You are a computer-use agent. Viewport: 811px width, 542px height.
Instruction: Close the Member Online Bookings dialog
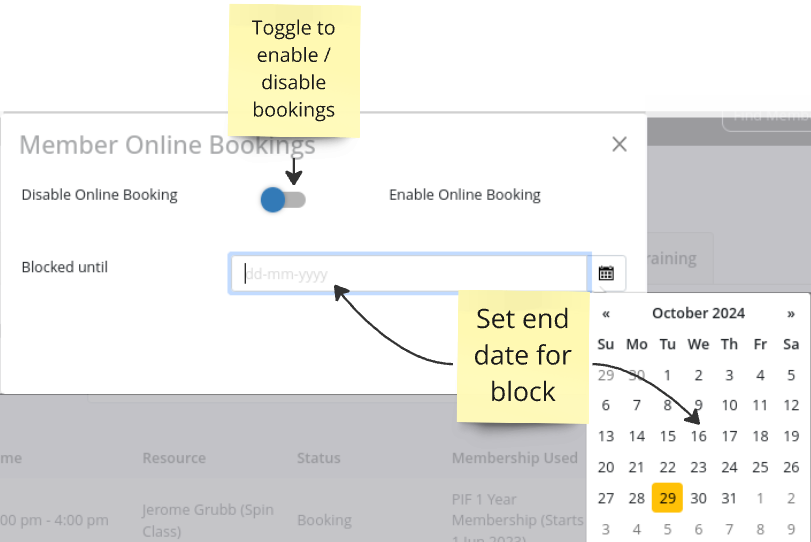(x=619, y=144)
